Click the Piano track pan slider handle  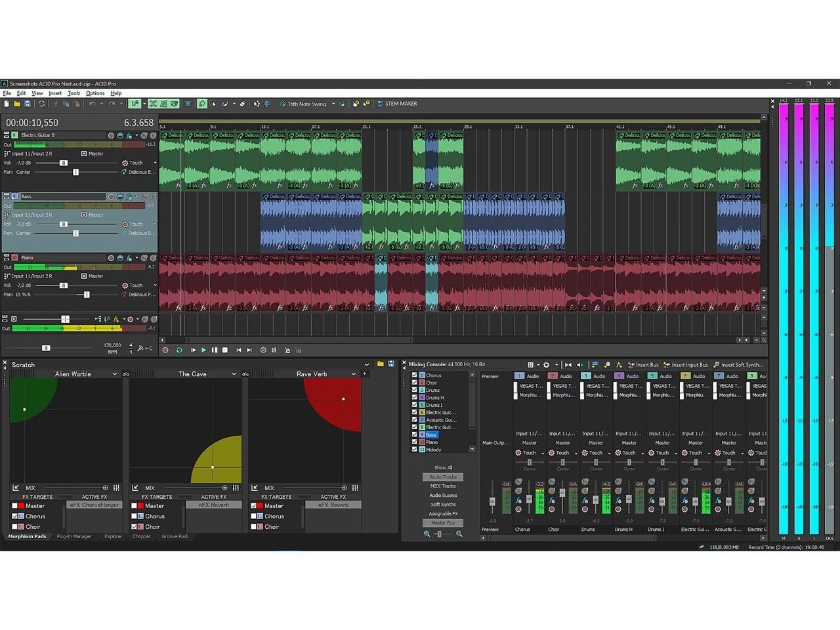coord(87,295)
